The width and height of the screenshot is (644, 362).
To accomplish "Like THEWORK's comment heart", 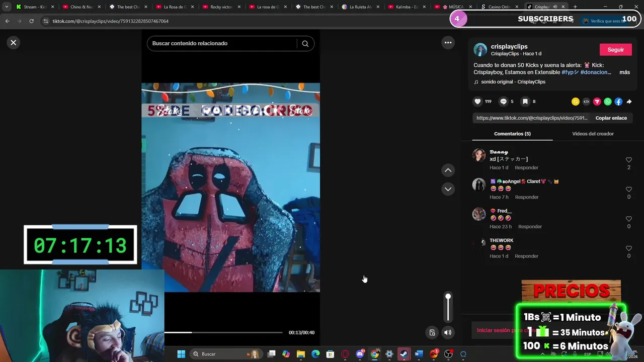I will coord(628,248).
